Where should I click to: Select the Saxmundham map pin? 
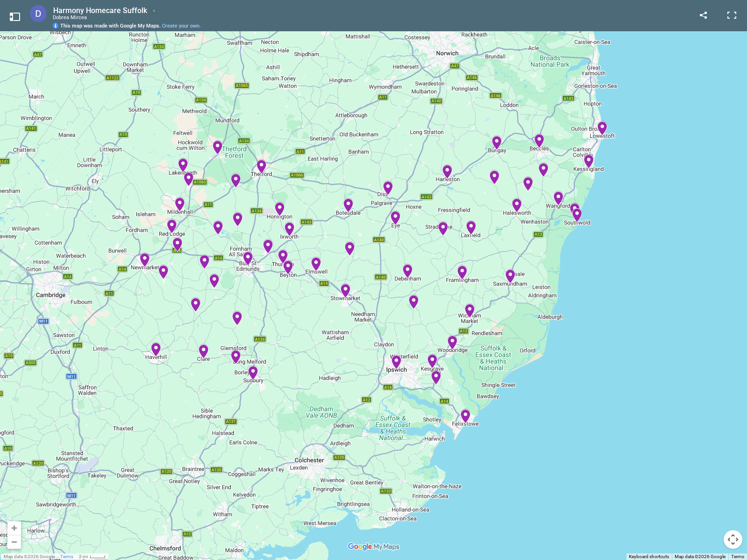510,276
